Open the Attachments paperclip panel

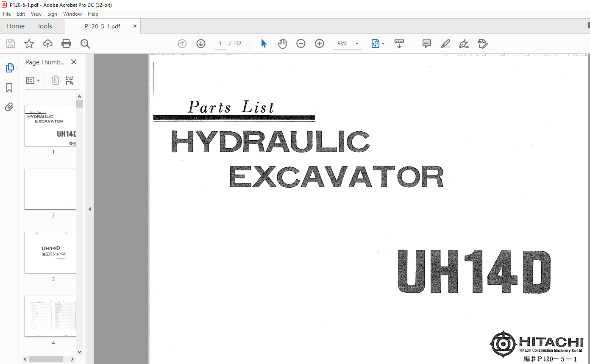(x=9, y=107)
